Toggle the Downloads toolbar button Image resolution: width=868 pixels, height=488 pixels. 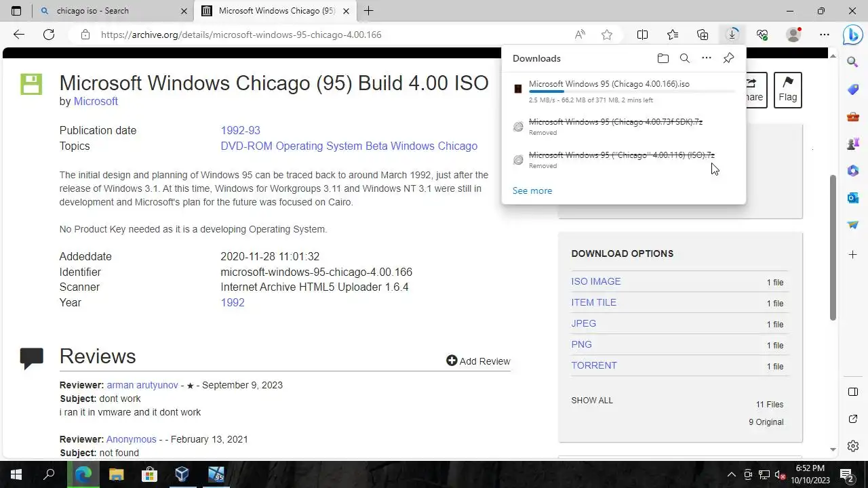[732, 35]
